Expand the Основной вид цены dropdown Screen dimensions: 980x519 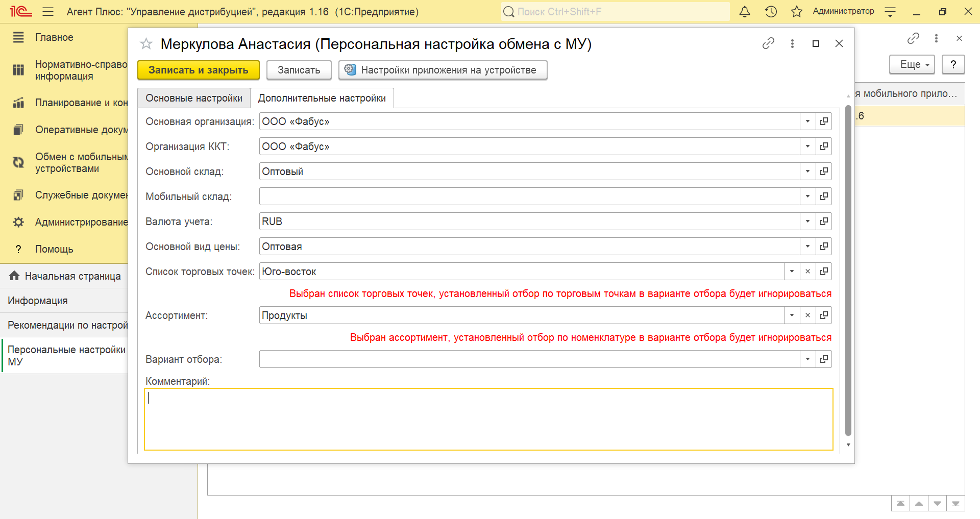(x=807, y=246)
